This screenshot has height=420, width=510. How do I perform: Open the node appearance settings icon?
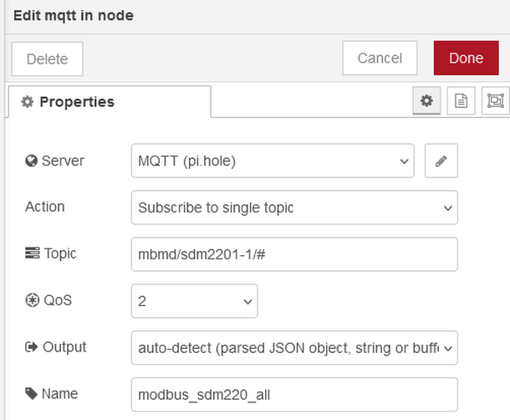coord(495,101)
